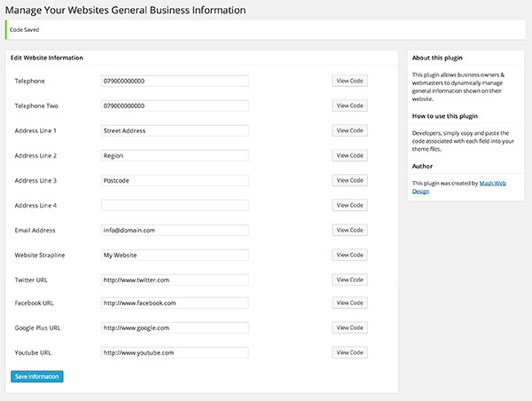
Task: View Code beside Address Line 4
Action: click(349, 205)
